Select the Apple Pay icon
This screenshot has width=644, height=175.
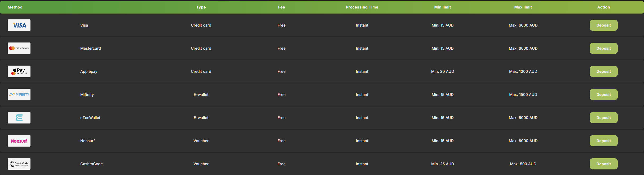(19, 71)
